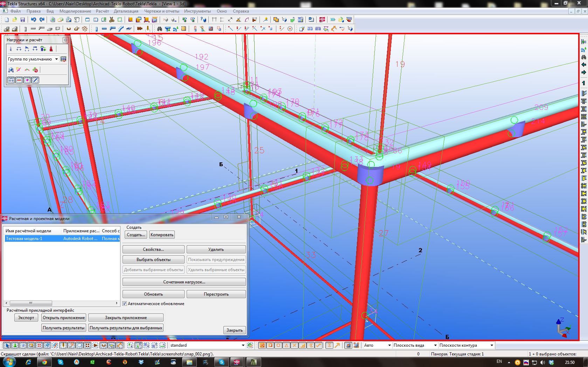Image resolution: width=588 pixels, height=367 pixels.
Task: Open the standard selection filter dropdown
Action: click(x=243, y=345)
